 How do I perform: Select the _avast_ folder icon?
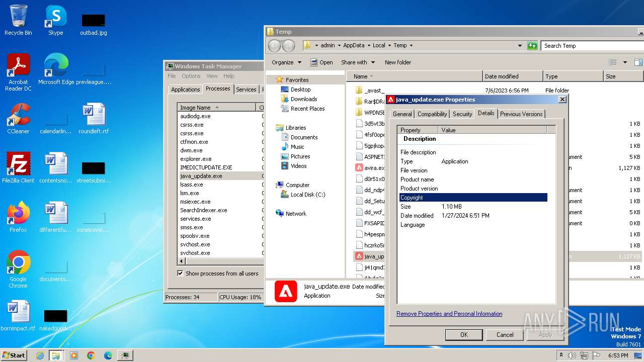359,90
